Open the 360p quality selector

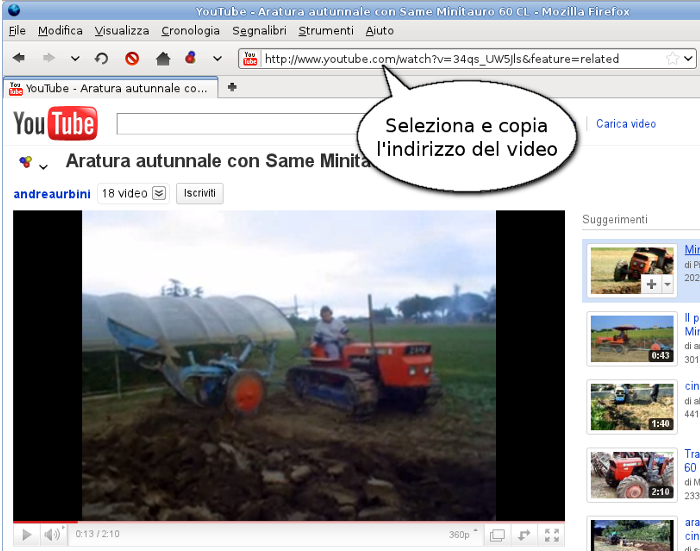click(462, 535)
